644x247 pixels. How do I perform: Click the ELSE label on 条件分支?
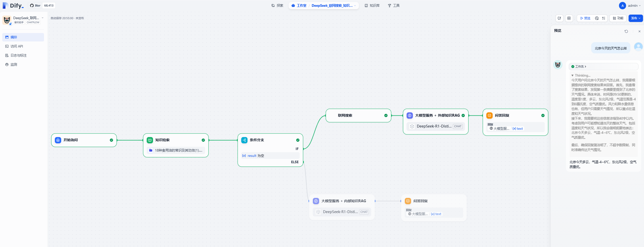(295, 162)
